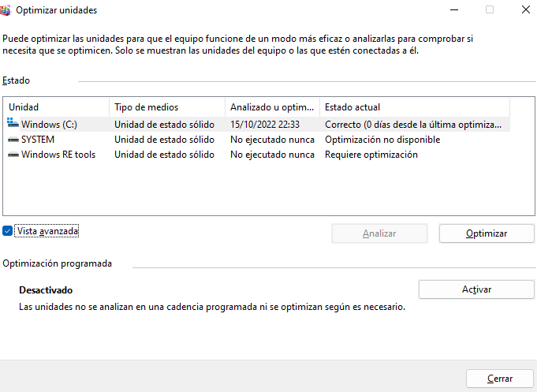Click the Estado section label
The image size is (537, 392).
tap(16, 80)
